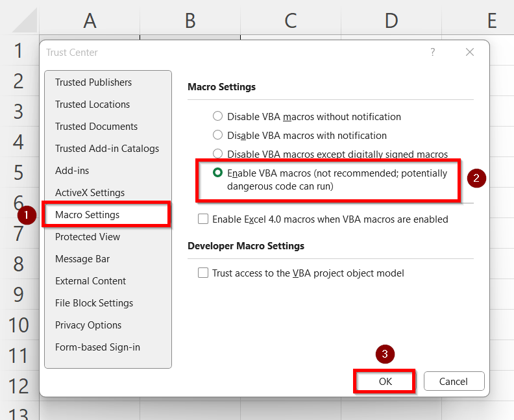Switch to Trusted Locations category

pos(92,105)
